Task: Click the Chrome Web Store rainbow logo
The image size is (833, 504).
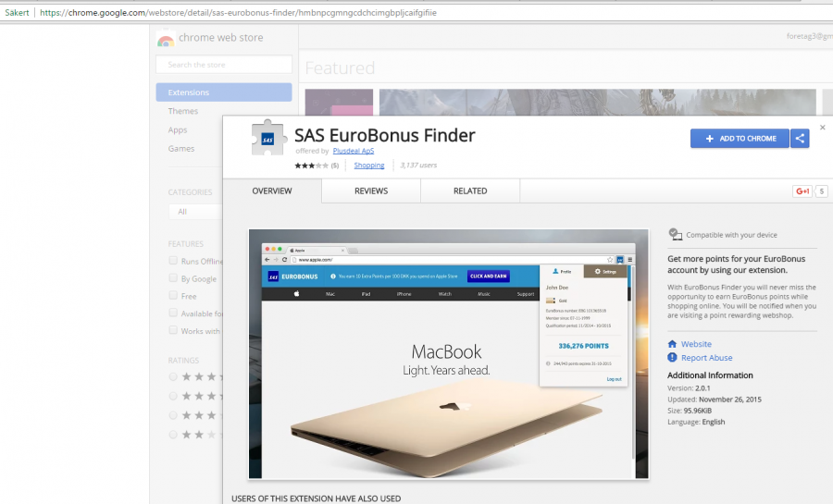Action: tap(165, 39)
